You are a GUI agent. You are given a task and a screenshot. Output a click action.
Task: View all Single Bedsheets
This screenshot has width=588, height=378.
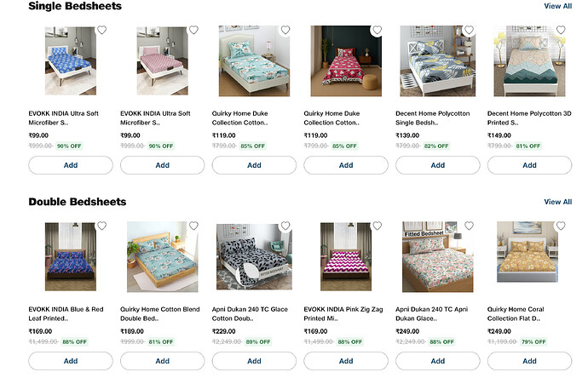click(x=557, y=6)
